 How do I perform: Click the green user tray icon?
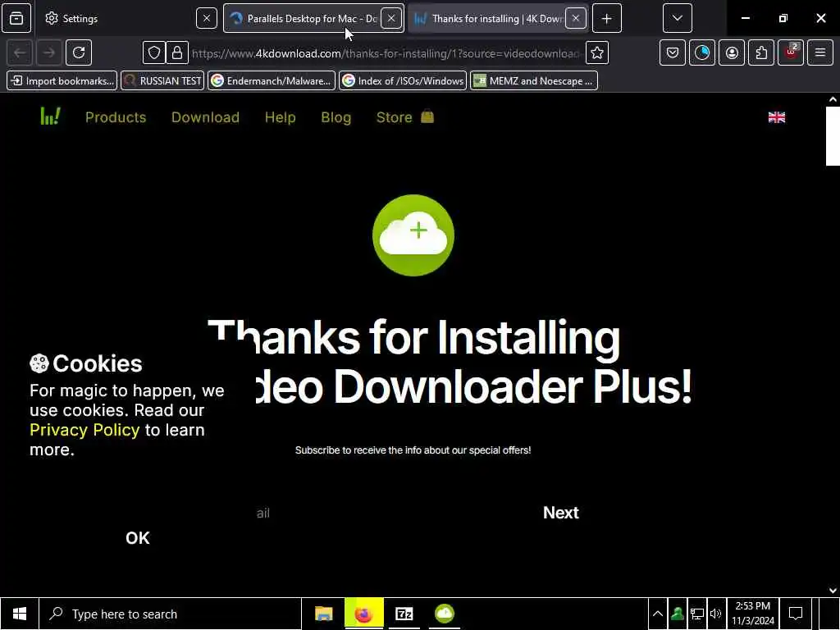coord(677,614)
